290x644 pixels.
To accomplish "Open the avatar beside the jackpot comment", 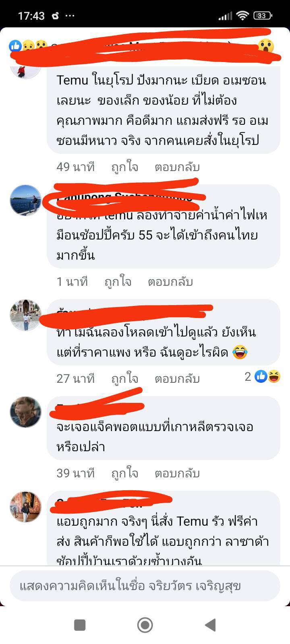I will [x=26, y=412].
